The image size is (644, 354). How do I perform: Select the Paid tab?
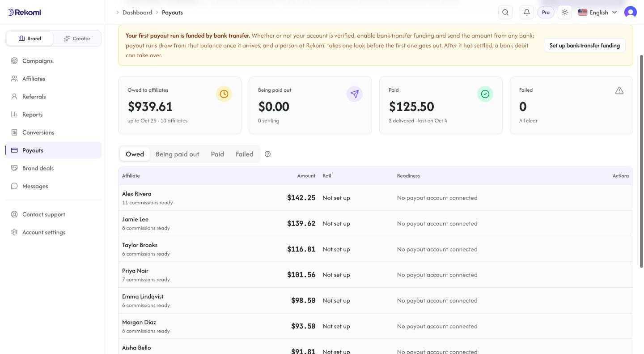217,154
